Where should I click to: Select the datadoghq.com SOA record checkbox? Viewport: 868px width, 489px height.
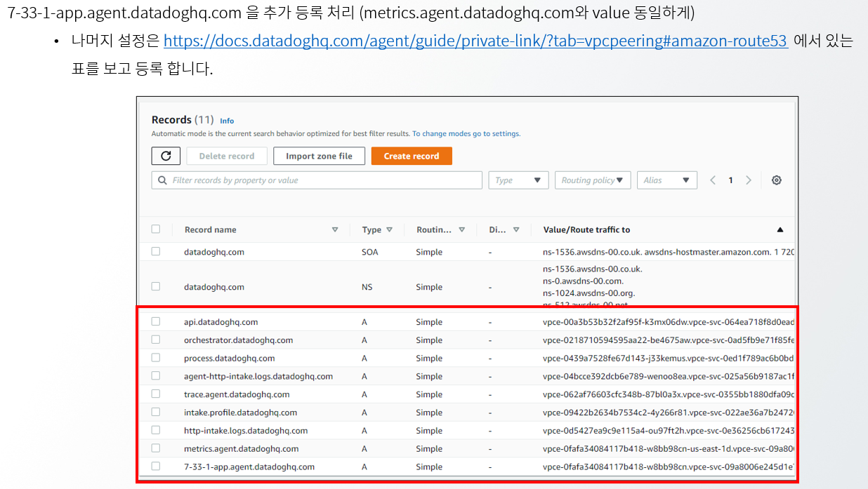tap(156, 251)
